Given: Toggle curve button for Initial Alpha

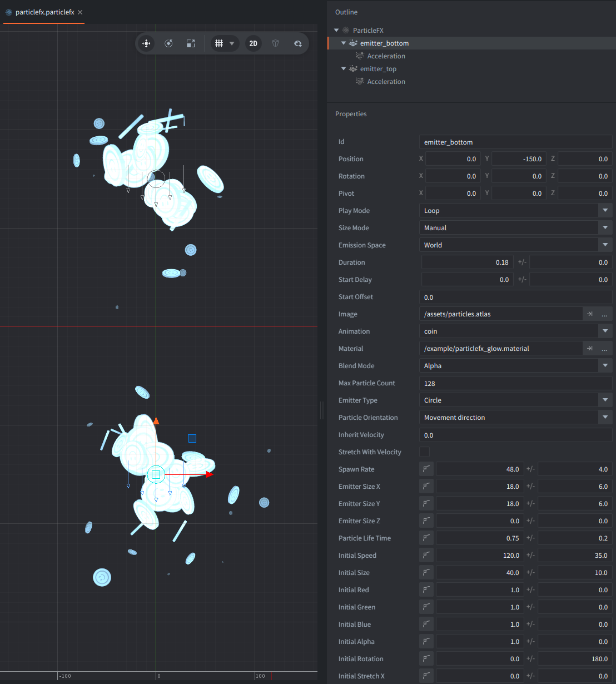Looking at the screenshot, I should pyautogui.click(x=426, y=642).
